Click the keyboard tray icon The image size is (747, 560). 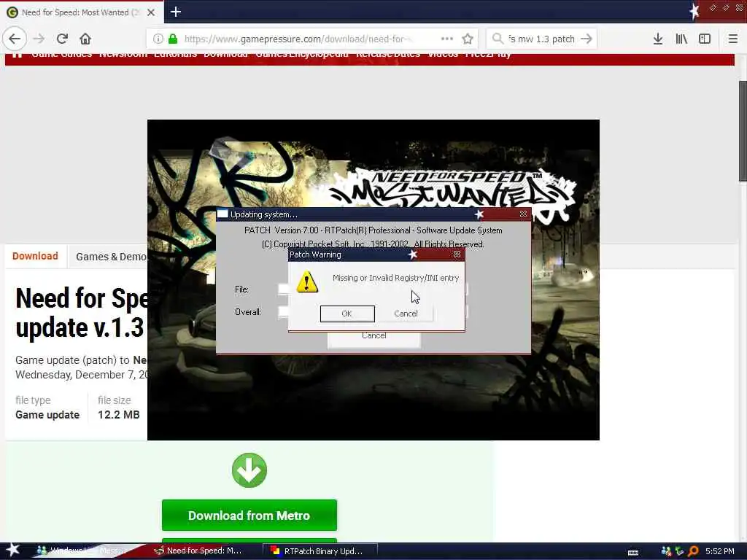click(633, 553)
